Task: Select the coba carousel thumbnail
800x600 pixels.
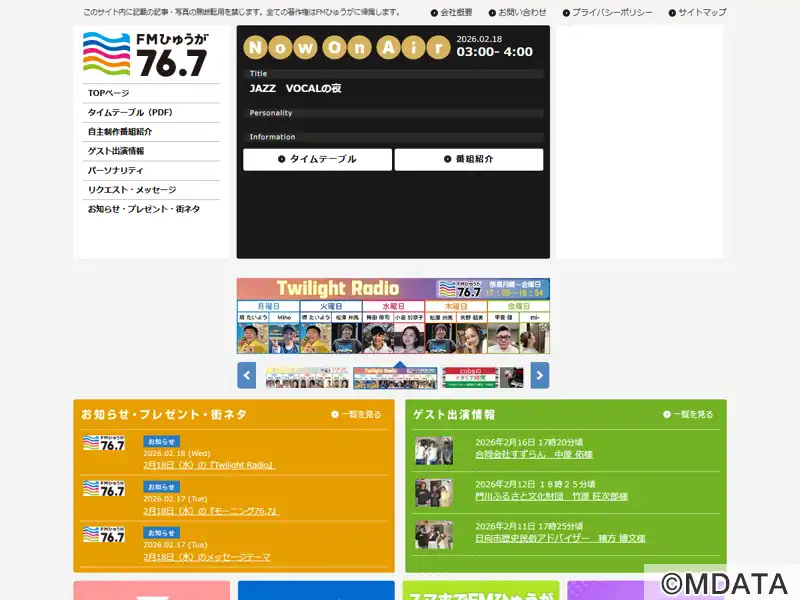Action: 482,378
